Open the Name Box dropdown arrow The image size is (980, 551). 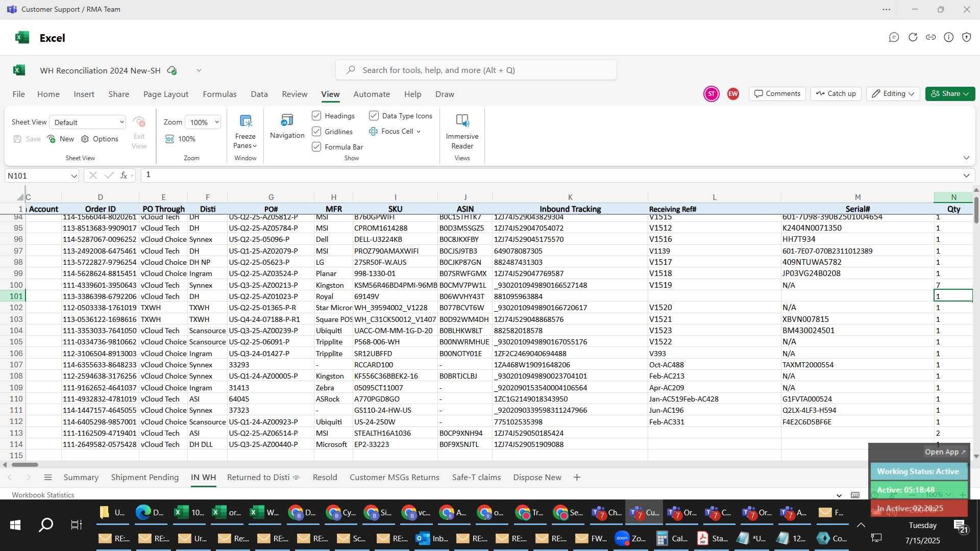click(x=74, y=176)
